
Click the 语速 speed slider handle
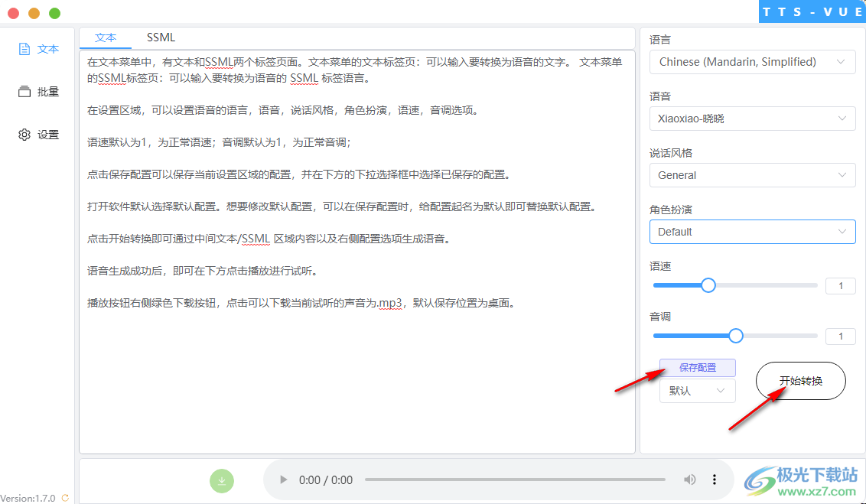(x=708, y=285)
